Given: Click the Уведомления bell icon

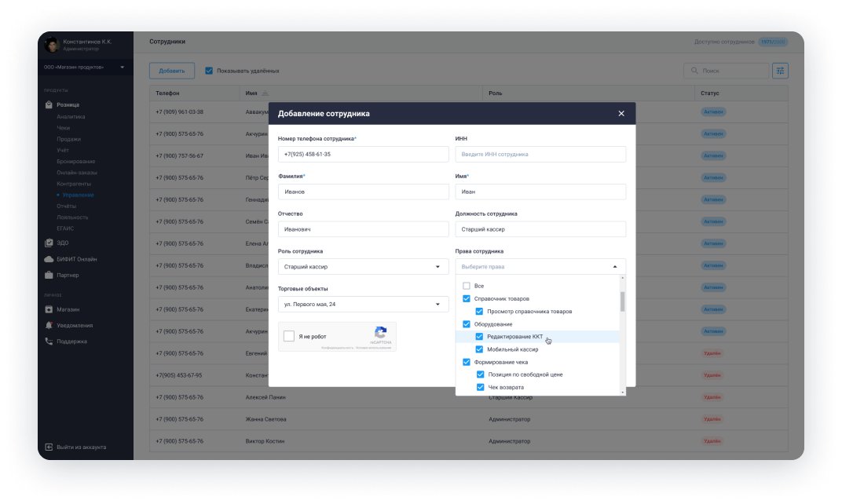Looking at the screenshot, I should click(x=49, y=325).
